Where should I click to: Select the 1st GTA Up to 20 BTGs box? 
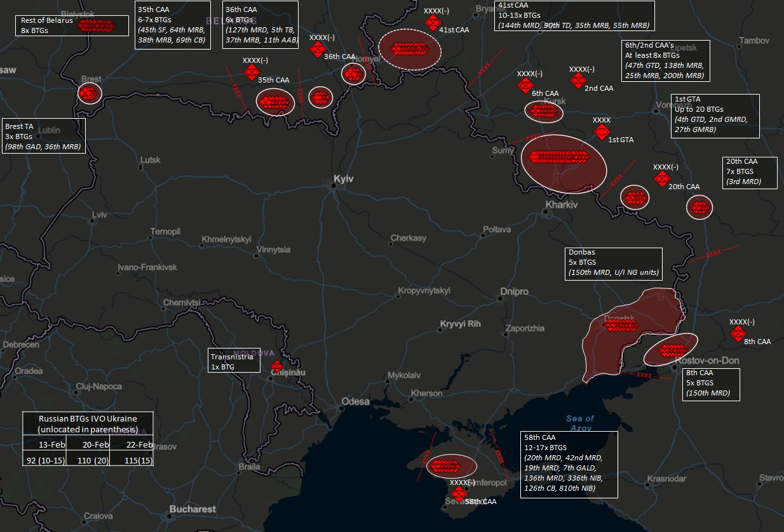pyautogui.click(x=715, y=116)
